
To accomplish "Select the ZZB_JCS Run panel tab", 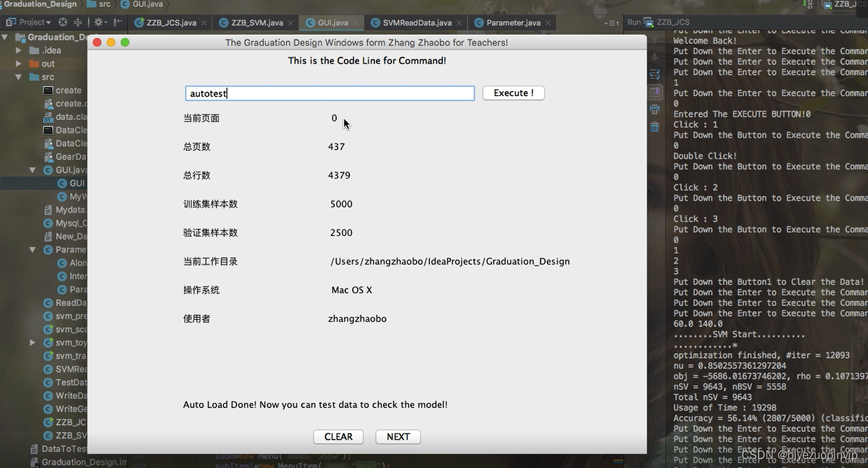I will pos(667,23).
